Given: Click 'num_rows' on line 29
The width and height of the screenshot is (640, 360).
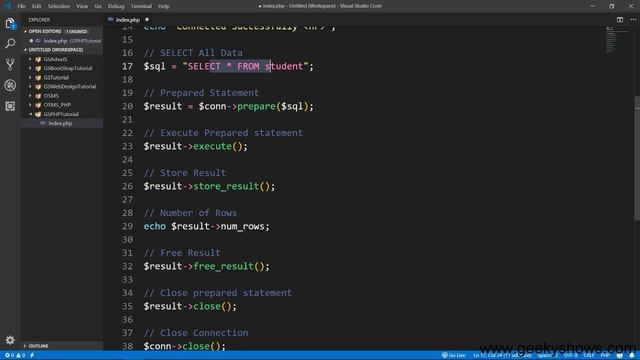Looking at the screenshot, I should (x=242, y=226).
